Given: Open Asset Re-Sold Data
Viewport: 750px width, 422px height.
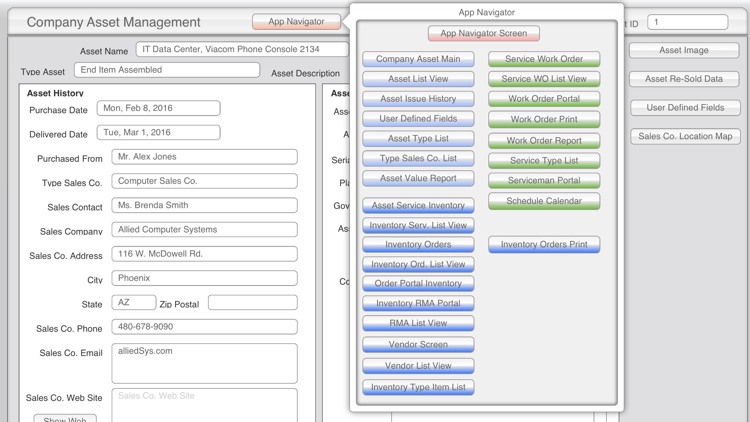Looking at the screenshot, I should pyautogui.click(x=684, y=79).
